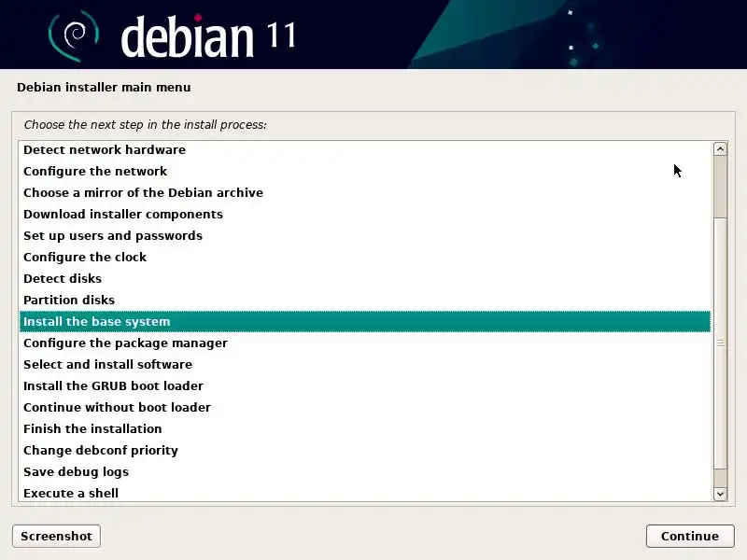Select Detect disks entry
The image size is (747, 560).
pyautogui.click(x=365, y=278)
